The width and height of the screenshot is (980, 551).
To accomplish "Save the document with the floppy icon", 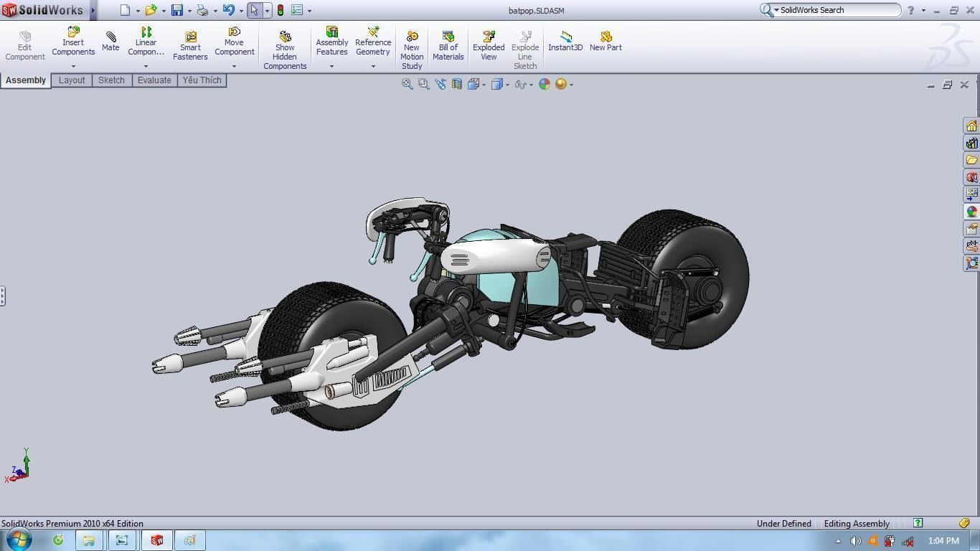I will (x=176, y=10).
